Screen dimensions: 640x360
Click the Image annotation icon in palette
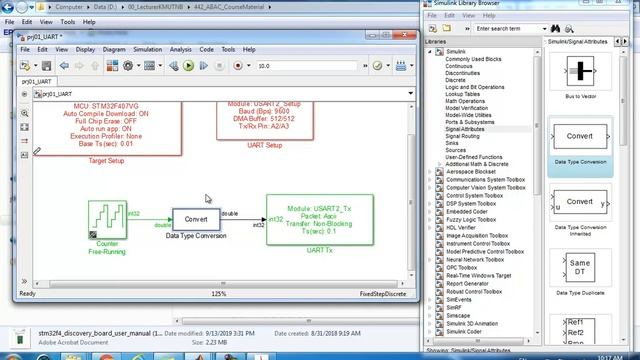coord(24,155)
